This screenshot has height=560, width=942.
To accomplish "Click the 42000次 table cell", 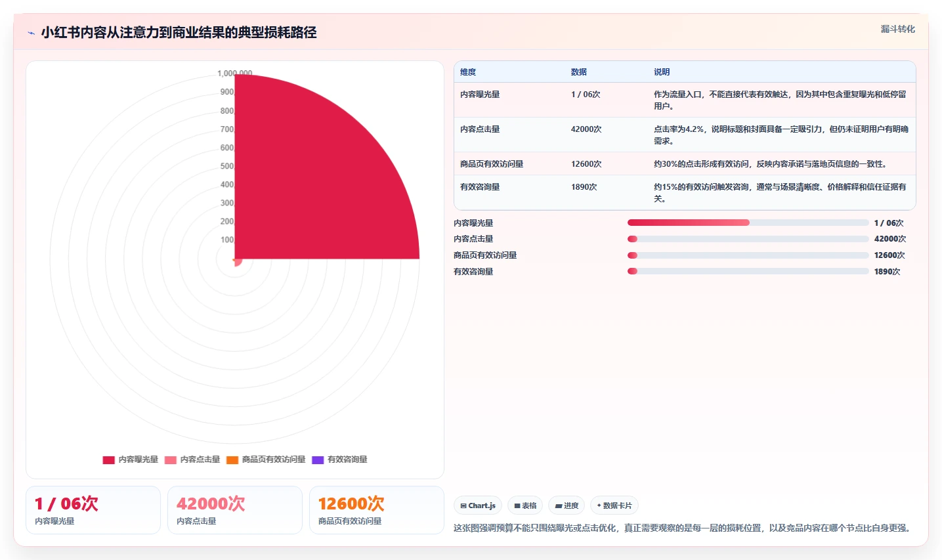I will point(586,129).
